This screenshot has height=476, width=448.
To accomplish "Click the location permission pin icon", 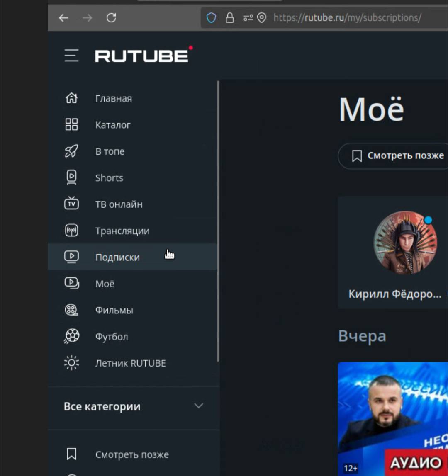I will click(x=261, y=18).
